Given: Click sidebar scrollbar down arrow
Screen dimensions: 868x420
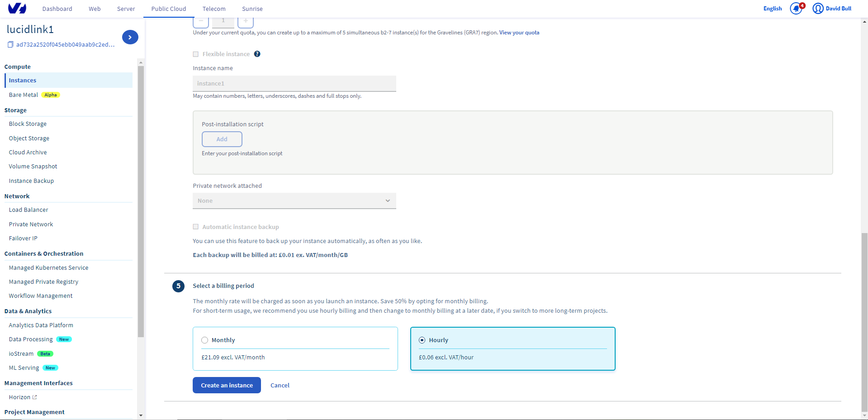Looking at the screenshot, I should click(141, 415).
